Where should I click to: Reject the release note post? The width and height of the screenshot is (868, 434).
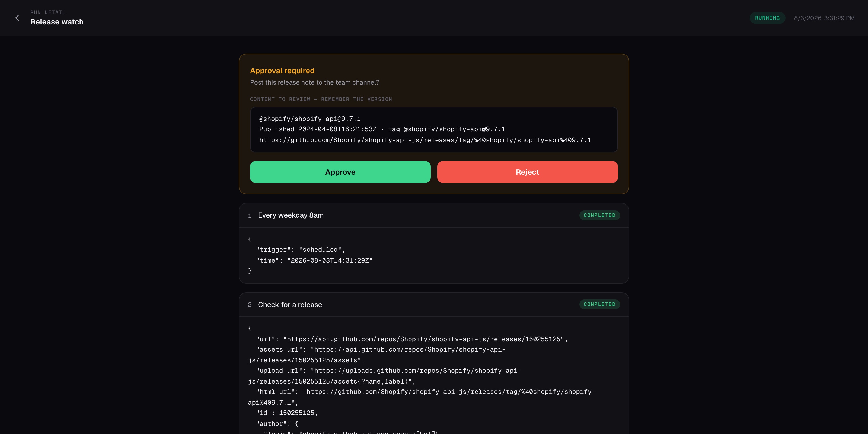pyautogui.click(x=527, y=172)
